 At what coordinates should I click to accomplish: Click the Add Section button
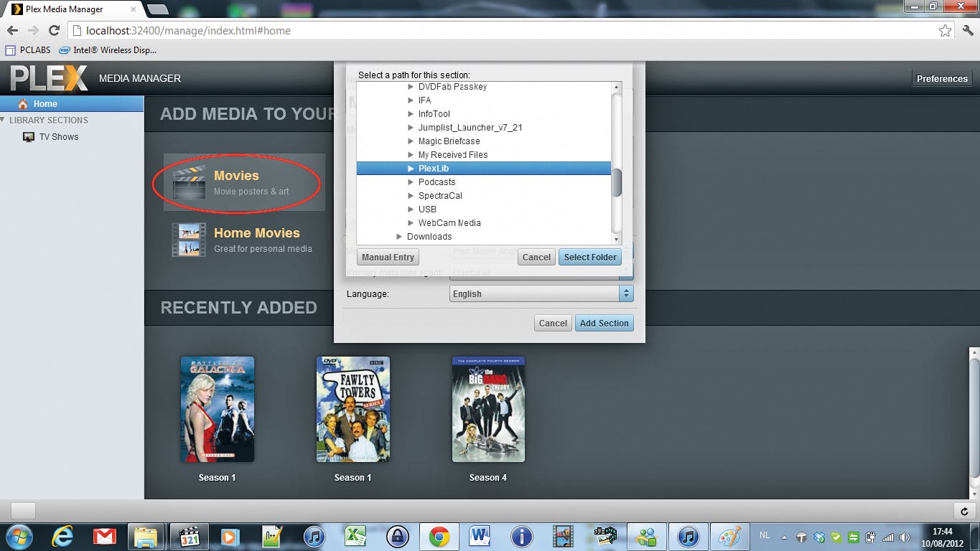point(604,323)
